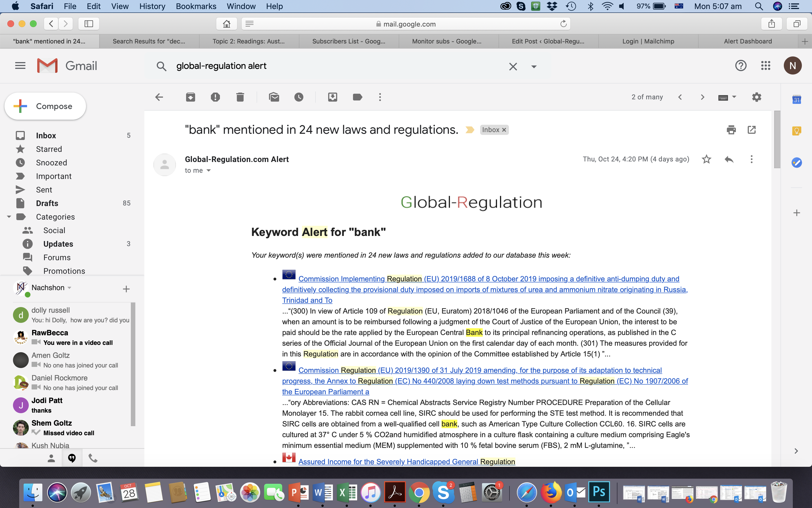Go to the older email arrow

[x=702, y=97]
